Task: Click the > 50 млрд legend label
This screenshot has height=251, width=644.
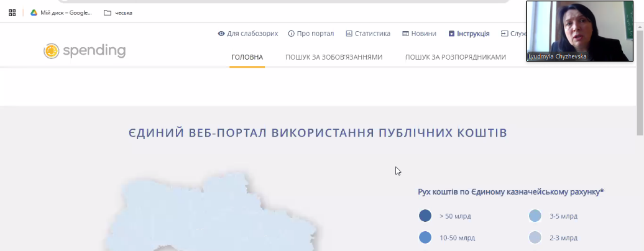Action: tap(455, 216)
